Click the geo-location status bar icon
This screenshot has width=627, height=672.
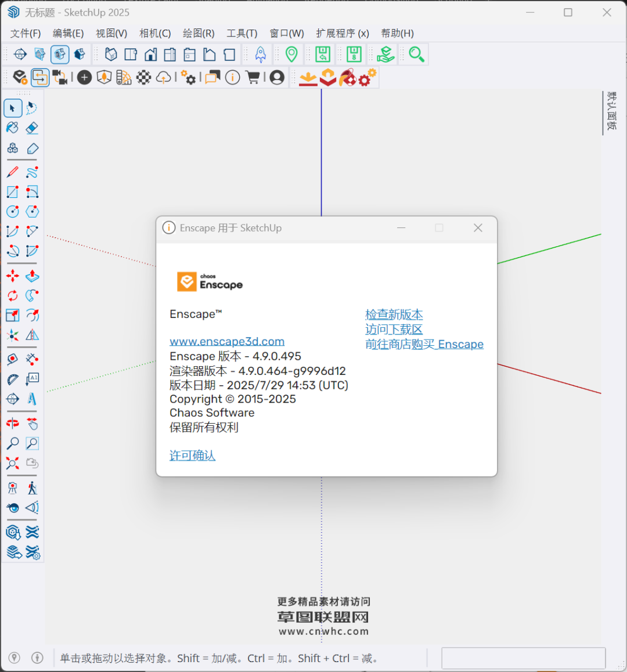point(14,658)
